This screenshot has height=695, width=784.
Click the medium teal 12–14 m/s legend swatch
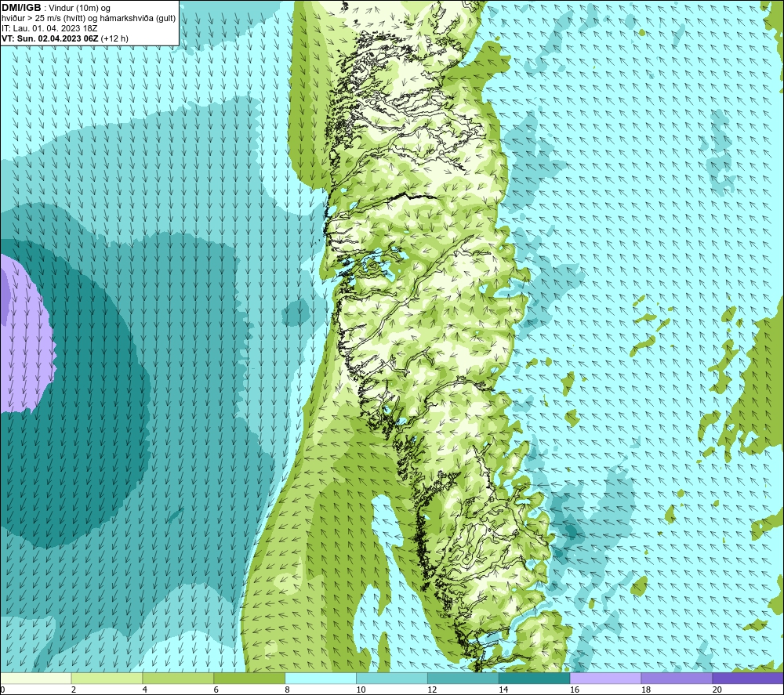[463, 678]
